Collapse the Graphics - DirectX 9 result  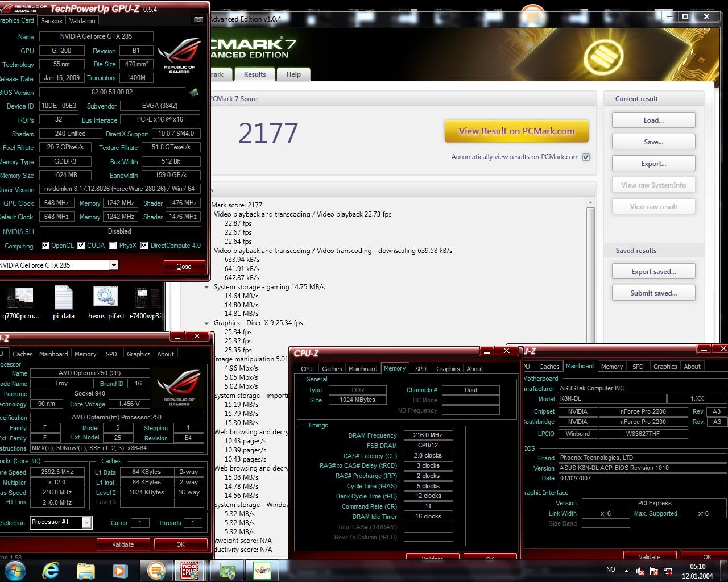point(206,323)
